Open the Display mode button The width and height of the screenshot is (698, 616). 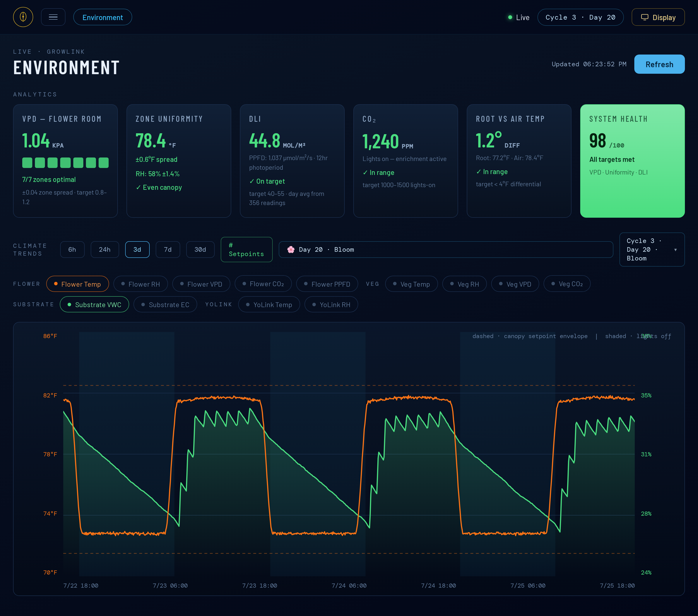pyautogui.click(x=658, y=17)
